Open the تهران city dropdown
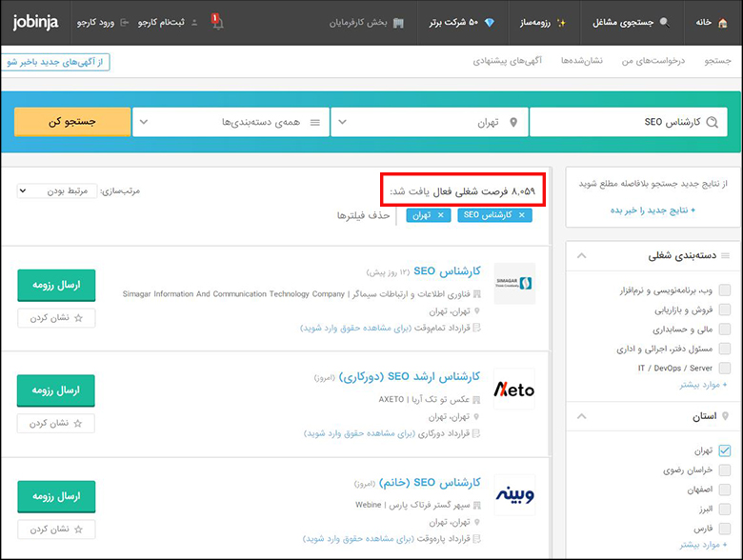Image resolution: width=743 pixels, height=560 pixels. tap(429, 122)
